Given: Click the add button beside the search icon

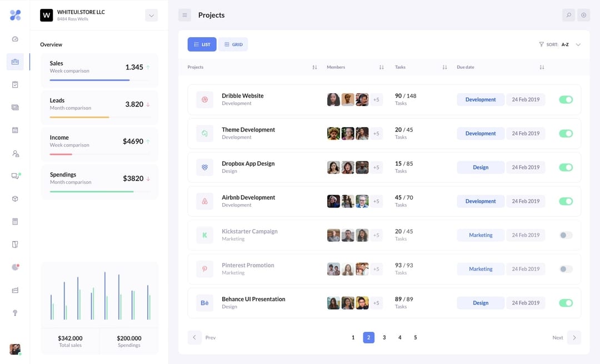Looking at the screenshot, I should tap(583, 15).
